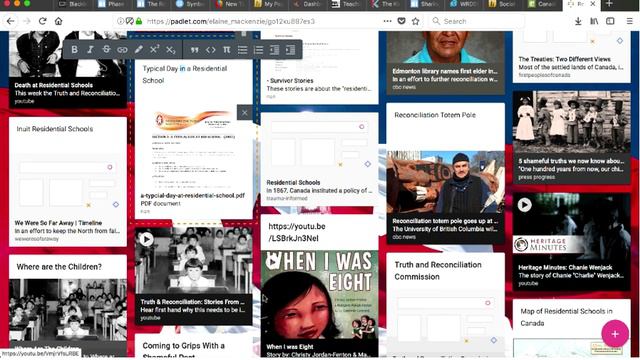
Task: Select the 'Where are the Children?' post title
Action: pyautogui.click(x=59, y=267)
